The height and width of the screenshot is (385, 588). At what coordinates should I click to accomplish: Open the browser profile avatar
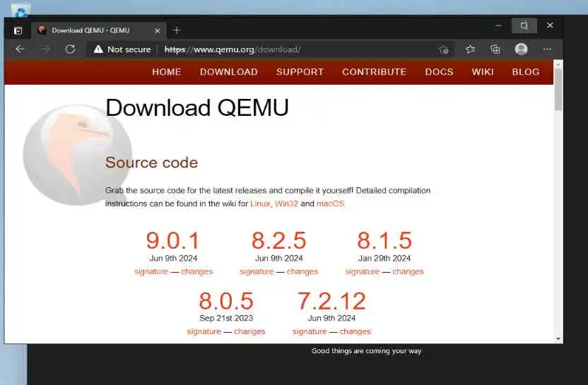click(x=522, y=49)
